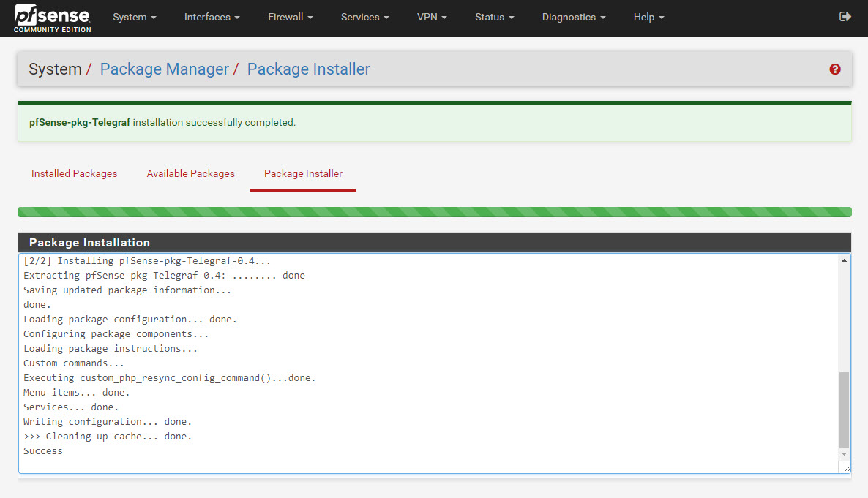
Task: Follow the Package Manager breadcrumb link
Action: point(165,69)
